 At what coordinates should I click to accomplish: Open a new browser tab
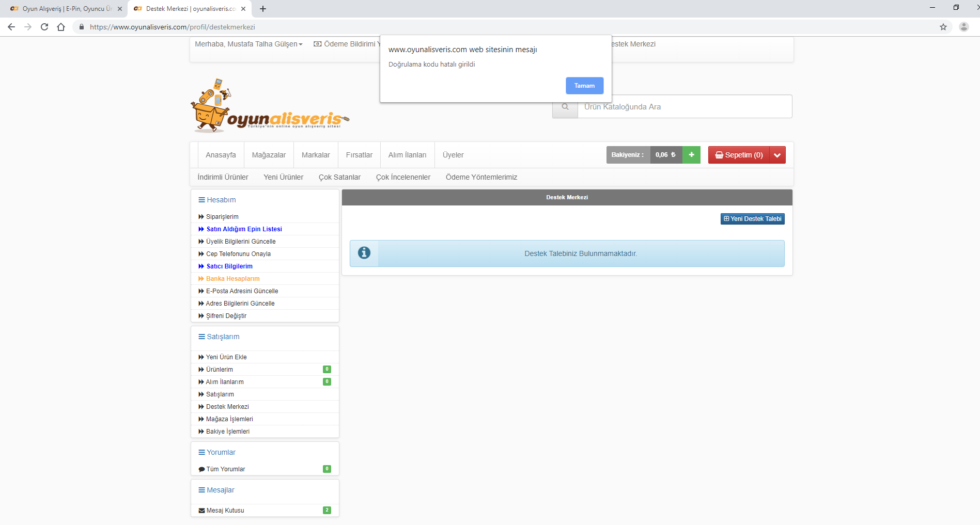tap(263, 9)
